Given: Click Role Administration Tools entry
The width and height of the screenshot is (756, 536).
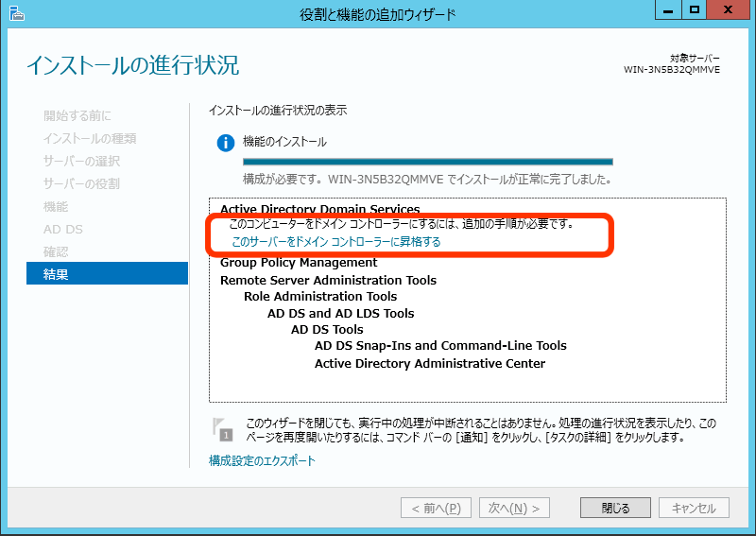Looking at the screenshot, I should coord(320,296).
